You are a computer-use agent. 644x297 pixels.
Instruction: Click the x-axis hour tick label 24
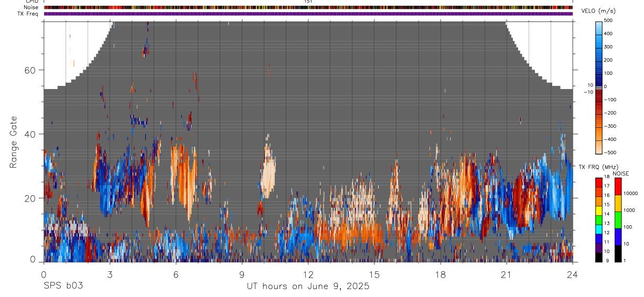tap(572, 274)
